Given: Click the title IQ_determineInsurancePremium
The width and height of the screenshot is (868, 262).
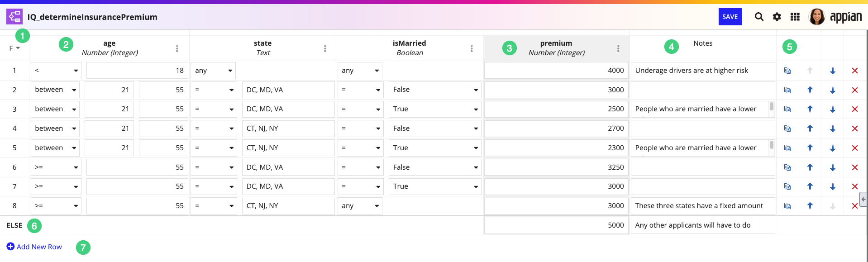Looking at the screenshot, I should pyautogui.click(x=92, y=17).
